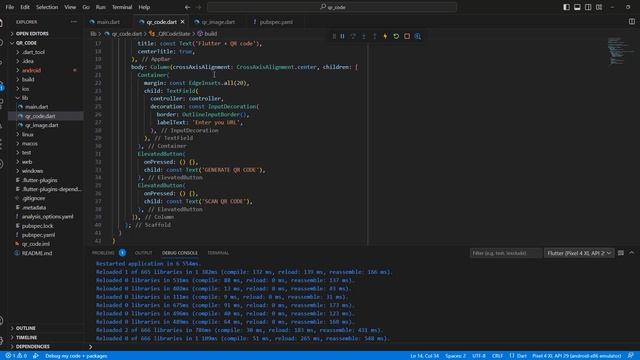Trigger Flutter hot reload lightning icon
Image resolution: width=640 pixels, height=360 pixels.
pyautogui.click(x=385, y=36)
